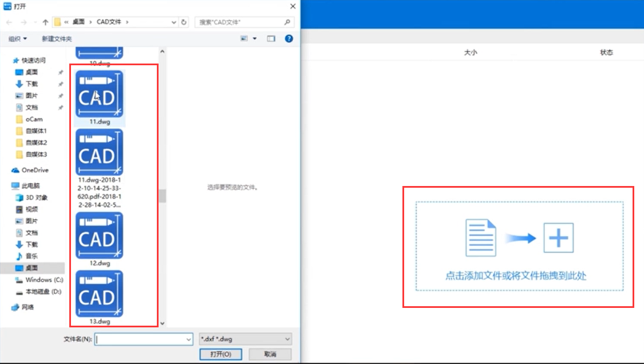Open pinned 文档 under 快速访问

coord(31,108)
